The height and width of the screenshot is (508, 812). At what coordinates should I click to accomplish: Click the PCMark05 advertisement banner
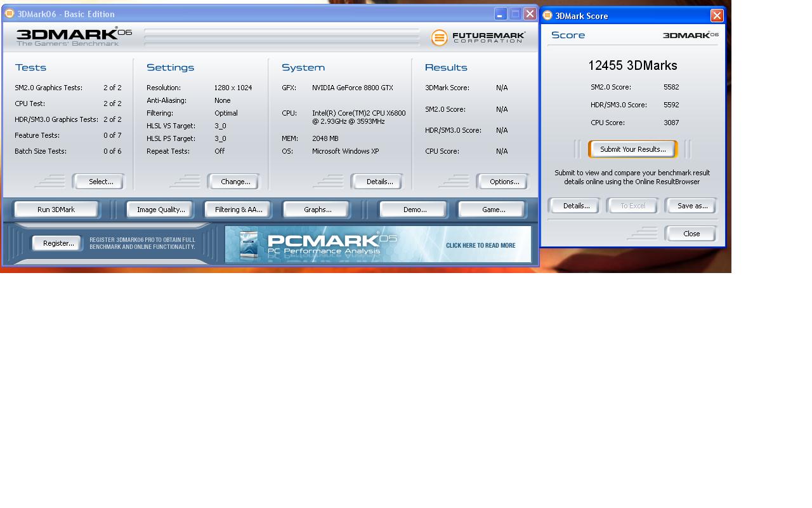pos(378,244)
